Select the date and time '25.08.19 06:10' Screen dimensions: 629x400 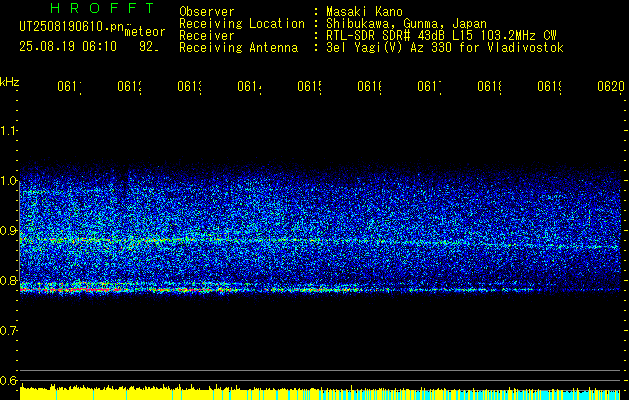(68, 47)
